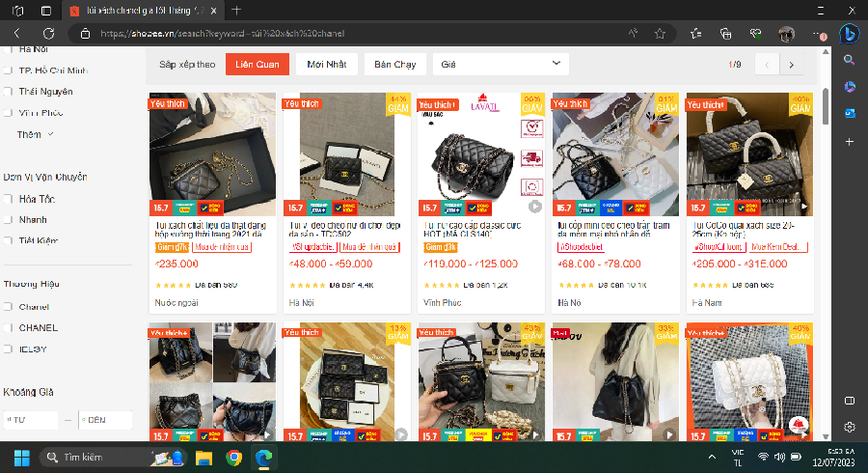Tick the Hỏa Tốc shipping checkbox
Image resolution: width=868 pixels, height=474 pixels.
[x=9, y=199]
